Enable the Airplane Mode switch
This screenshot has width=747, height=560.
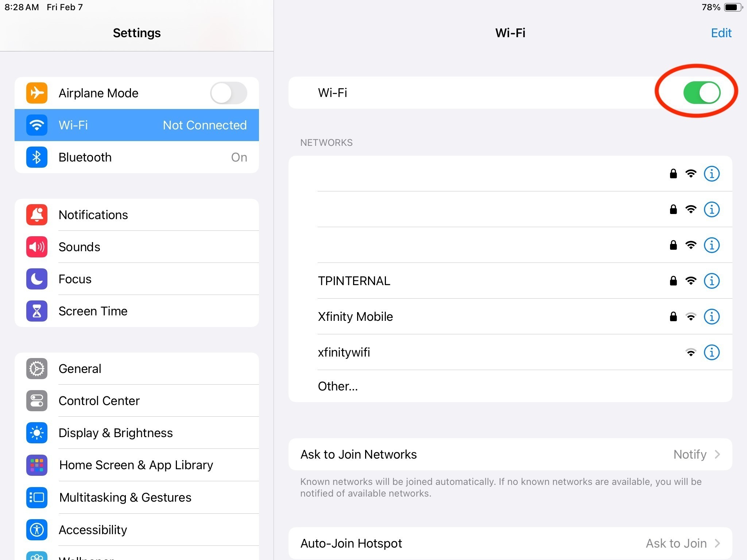pos(229,93)
